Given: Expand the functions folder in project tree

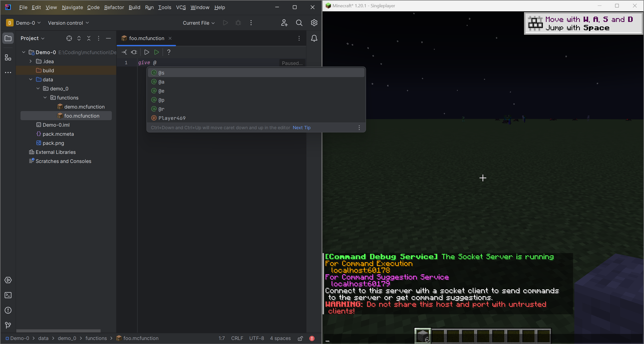Looking at the screenshot, I should [45, 98].
